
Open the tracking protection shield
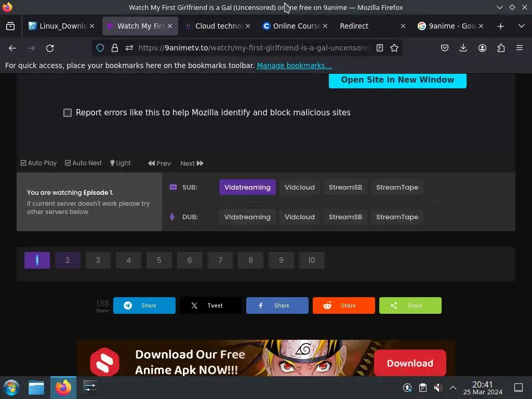tap(100, 48)
